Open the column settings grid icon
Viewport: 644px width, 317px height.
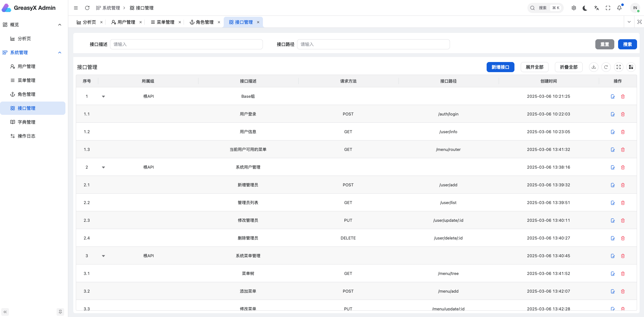tap(631, 67)
